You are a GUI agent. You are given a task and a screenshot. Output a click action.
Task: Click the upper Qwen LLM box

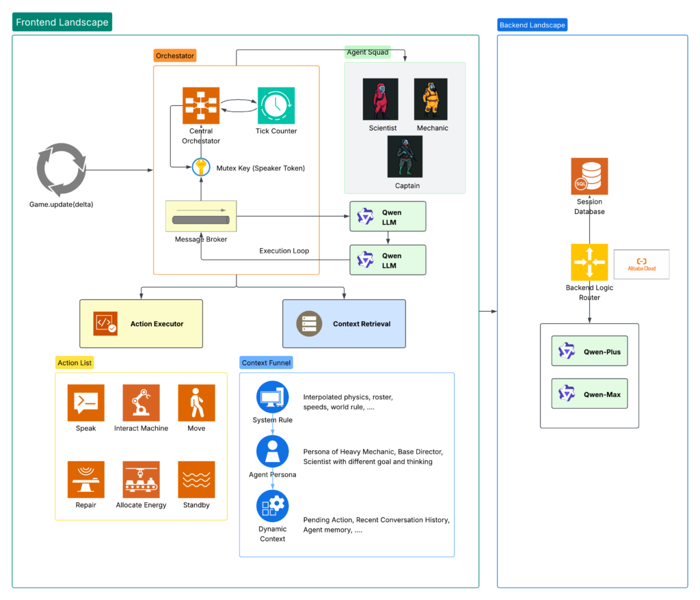388,217
